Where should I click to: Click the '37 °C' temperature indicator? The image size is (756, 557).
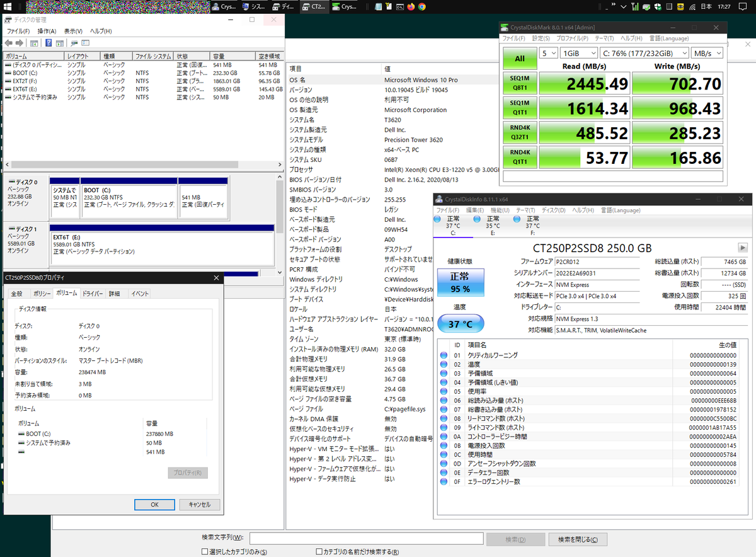coord(461,324)
